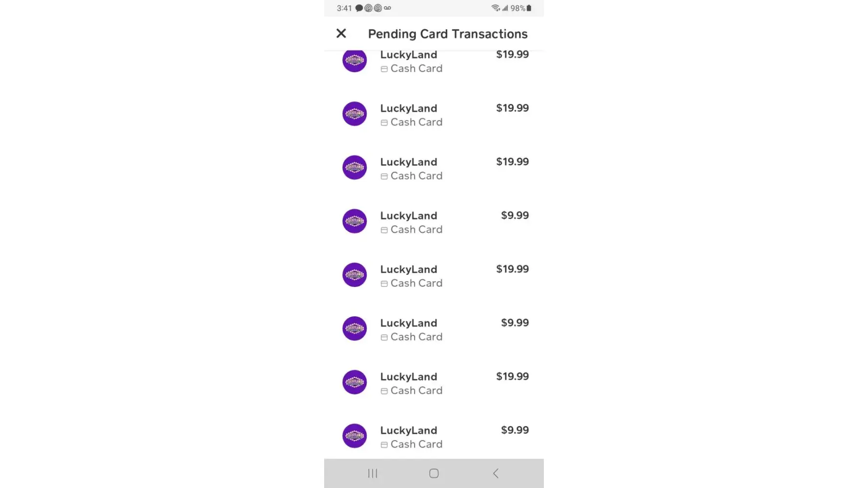
Task: Close the Pending Card Transactions screen
Action: (x=341, y=33)
